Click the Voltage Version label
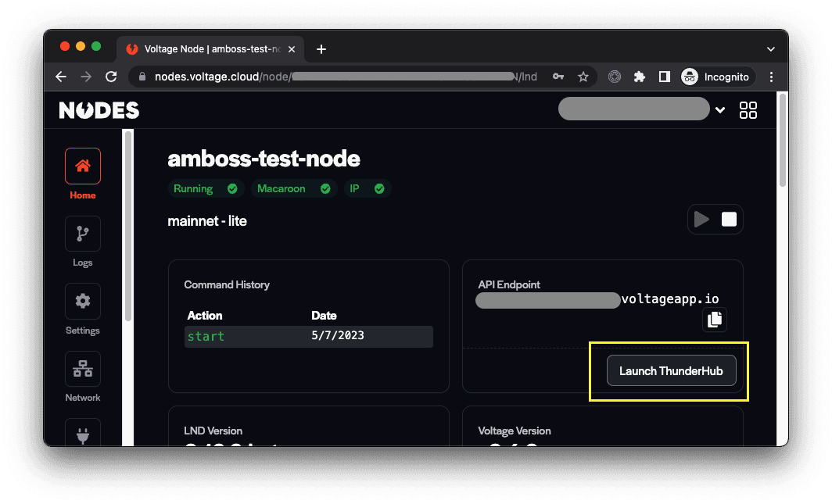This screenshot has width=832, height=504. (515, 431)
